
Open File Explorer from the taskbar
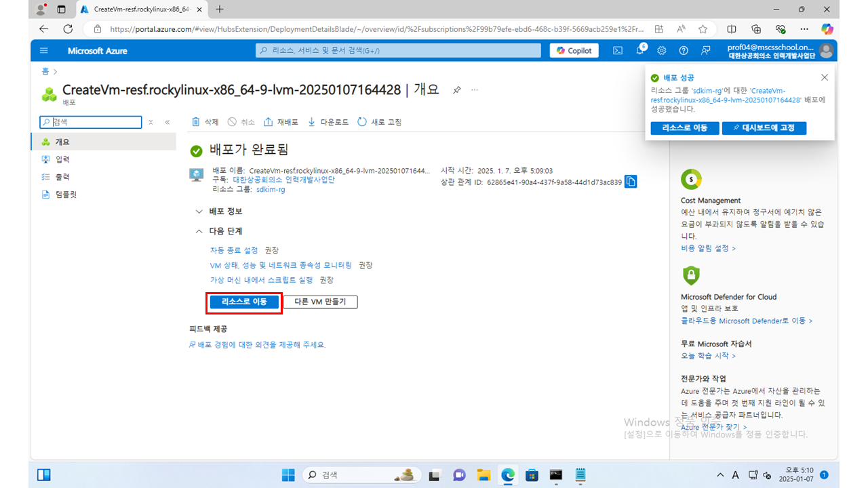click(484, 475)
